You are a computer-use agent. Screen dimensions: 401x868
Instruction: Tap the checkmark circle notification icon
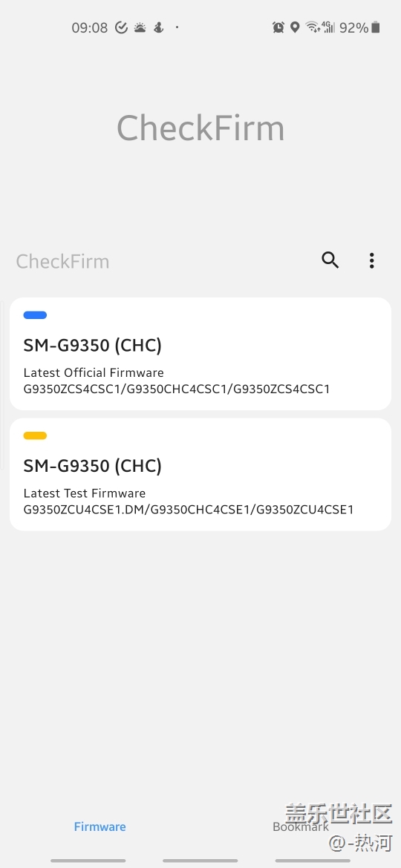[121, 27]
